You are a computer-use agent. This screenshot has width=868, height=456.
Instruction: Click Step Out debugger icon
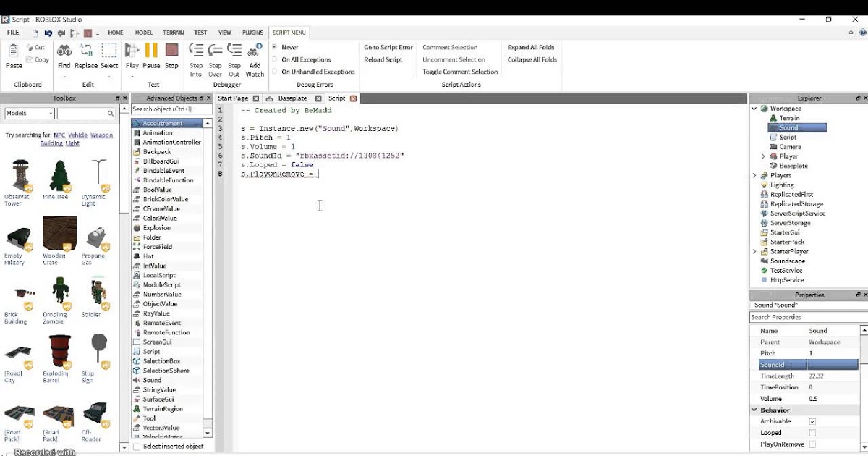click(x=234, y=51)
